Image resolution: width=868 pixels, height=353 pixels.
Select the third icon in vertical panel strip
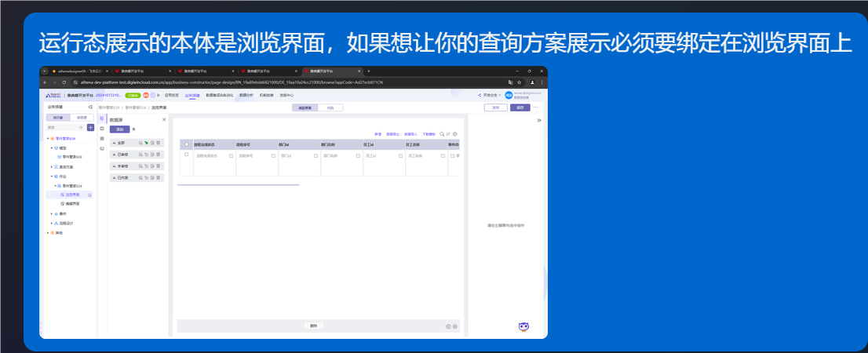pos(102,138)
